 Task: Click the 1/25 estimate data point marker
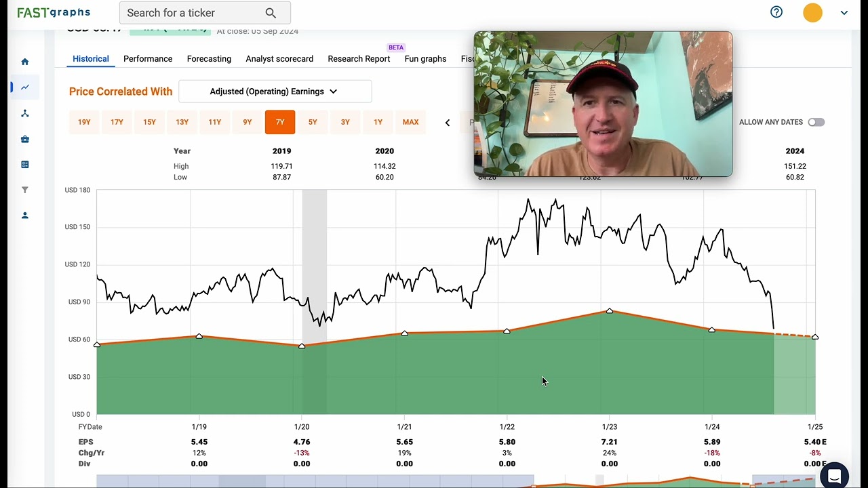coord(815,337)
